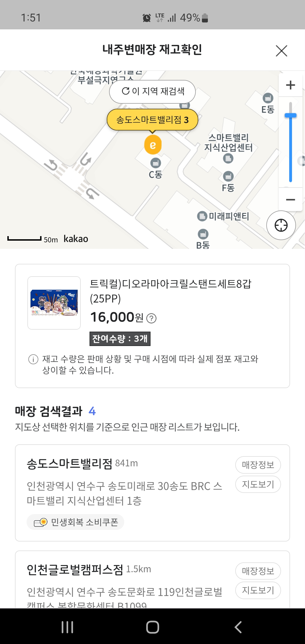
Task: Tap the product thumbnail image
Action: 54,303
